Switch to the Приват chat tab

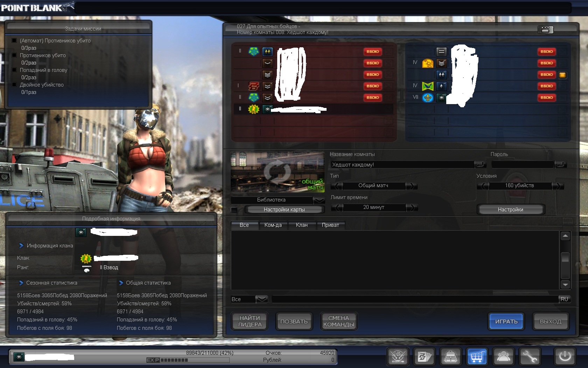tap(330, 225)
